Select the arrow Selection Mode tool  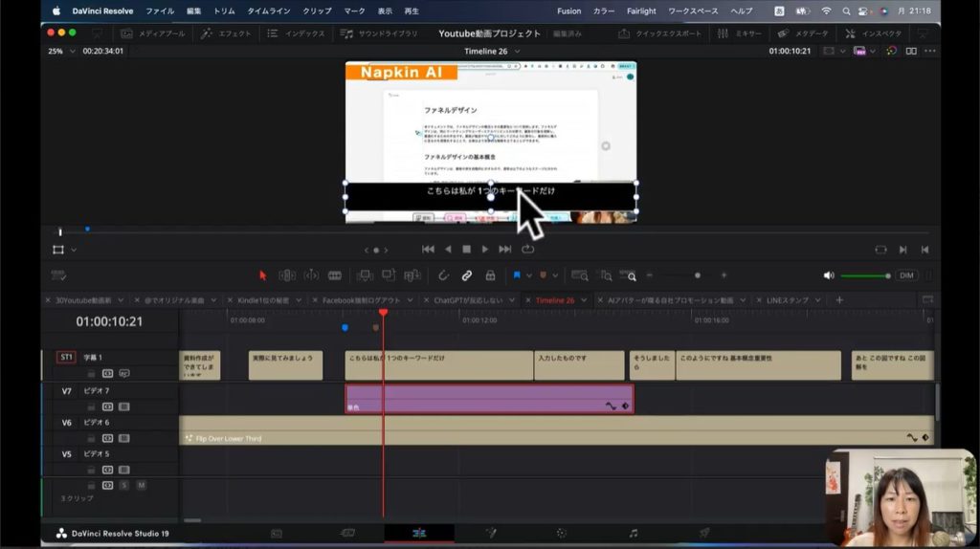(x=263, y=275)
